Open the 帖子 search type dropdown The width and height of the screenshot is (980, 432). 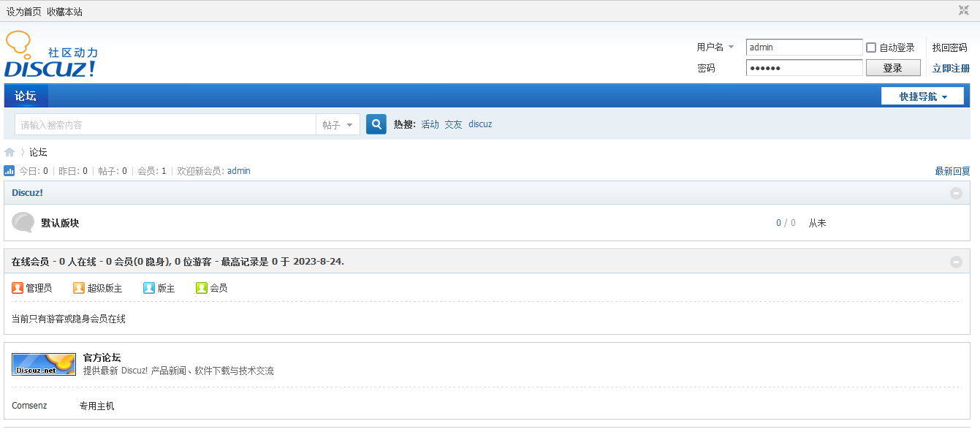click(x=338, y=125)
